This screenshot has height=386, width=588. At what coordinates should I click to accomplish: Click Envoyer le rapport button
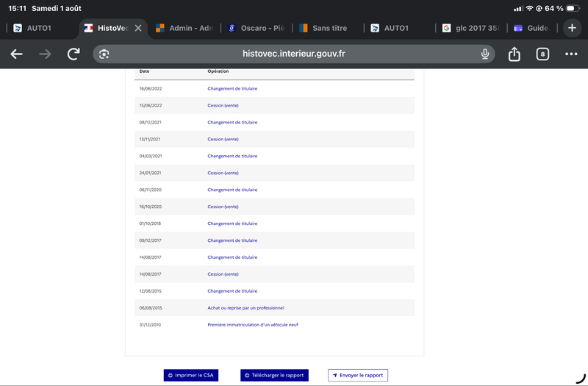(358, 375)
